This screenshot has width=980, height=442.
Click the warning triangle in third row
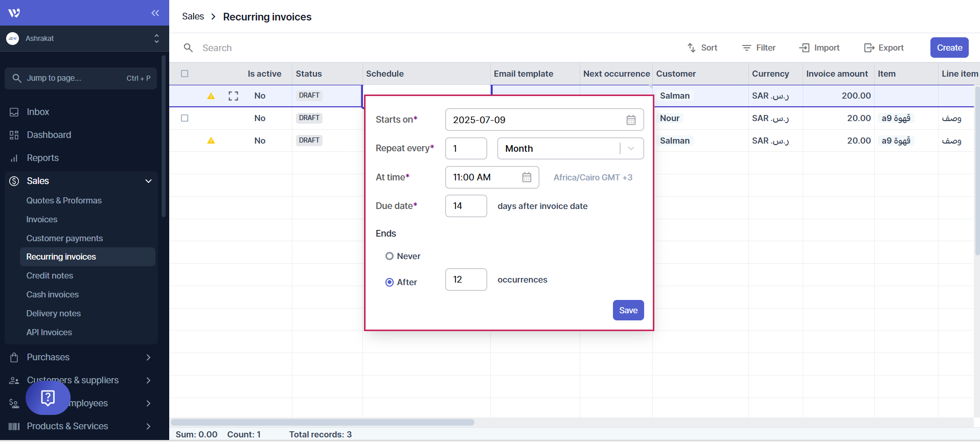(x=211, y=141)
